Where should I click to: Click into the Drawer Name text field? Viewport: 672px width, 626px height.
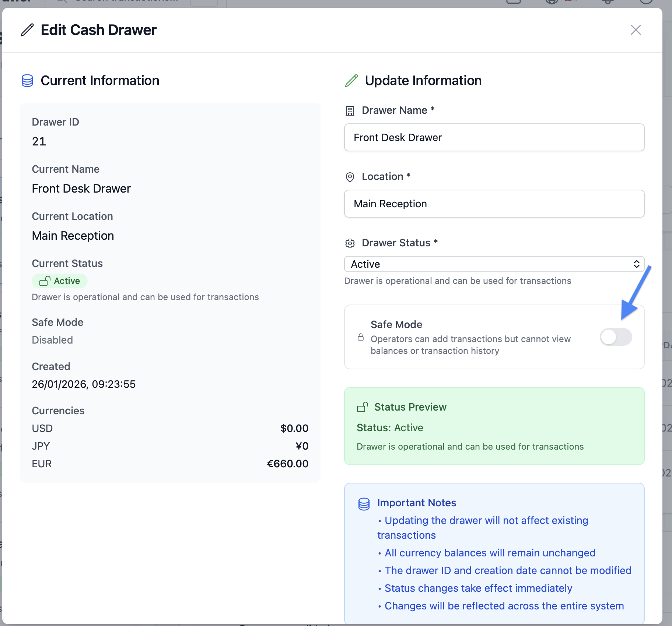pos(494,137)
